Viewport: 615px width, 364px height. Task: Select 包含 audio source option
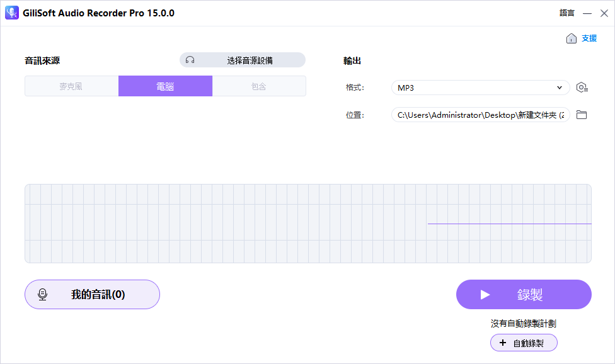tap(260, 86)
